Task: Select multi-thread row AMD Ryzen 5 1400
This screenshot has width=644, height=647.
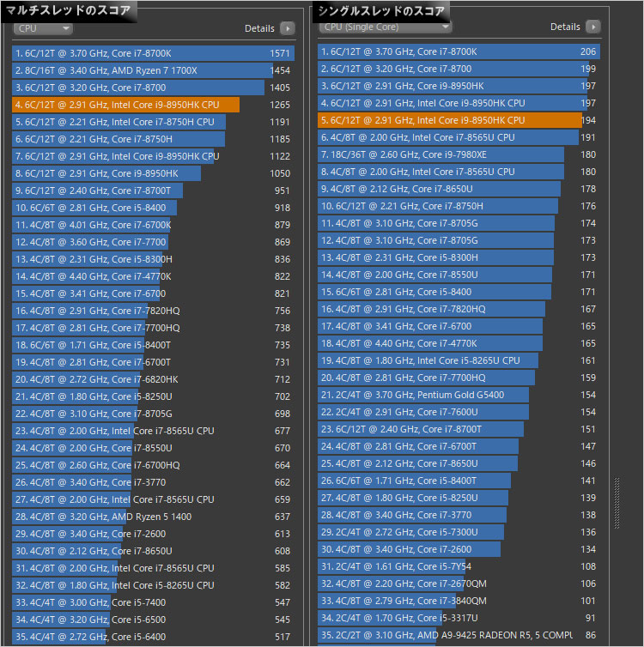Action: [153, 517]
